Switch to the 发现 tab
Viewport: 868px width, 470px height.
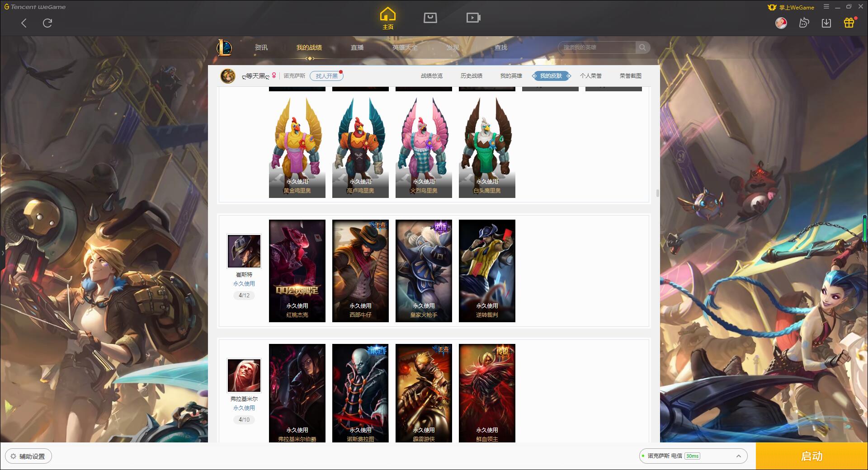tap(453, 47)
